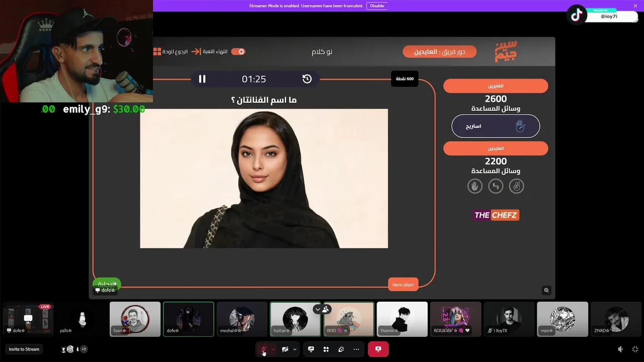
Task: Click the orange grid board icon
Action: point(157,51)
